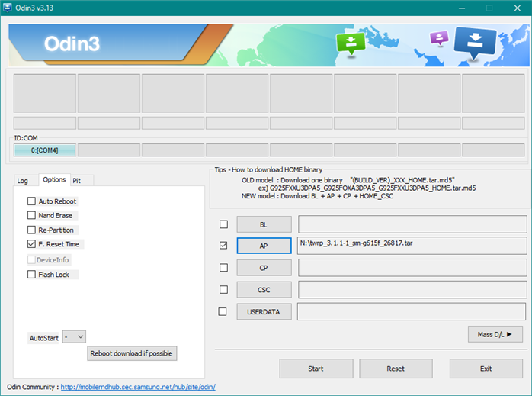Click the Mass D/L button

[x=495, y=334]
